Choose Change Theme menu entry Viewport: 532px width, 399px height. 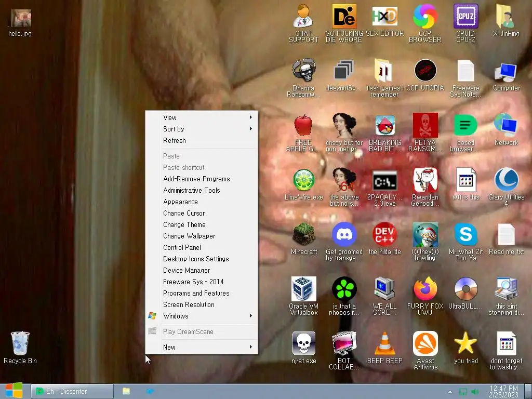(x=202, y=224)
